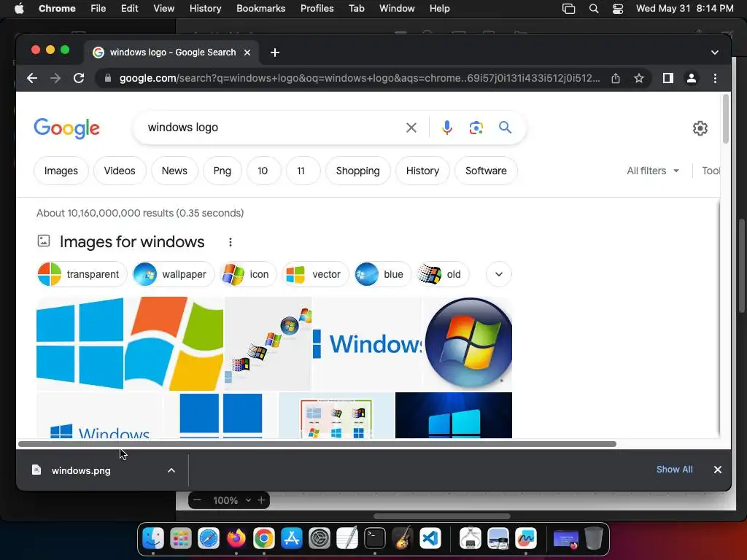The height and width of the screenshot is (560, 747).
Task: Open Spotlight search in menu bar
Action: click(594, 9)
